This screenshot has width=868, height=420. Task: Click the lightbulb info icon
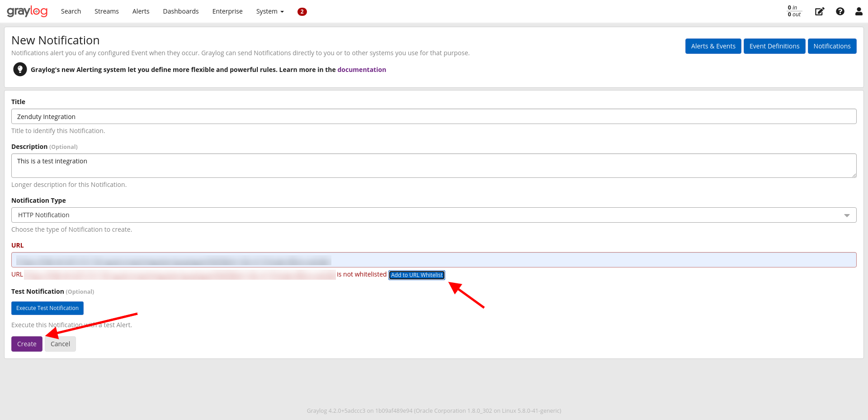[20, 69]
